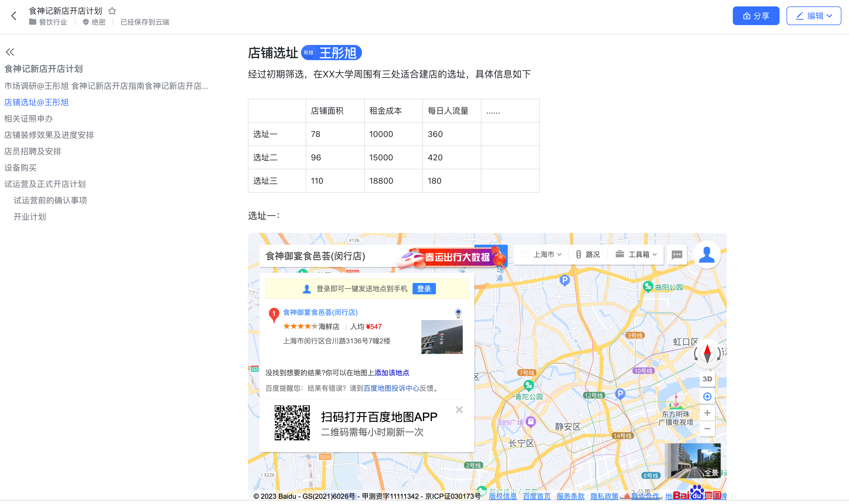Jump to 设备购买 section
Image resolution: width=849 pixels, height=504 pixels.
pos(20,167)
